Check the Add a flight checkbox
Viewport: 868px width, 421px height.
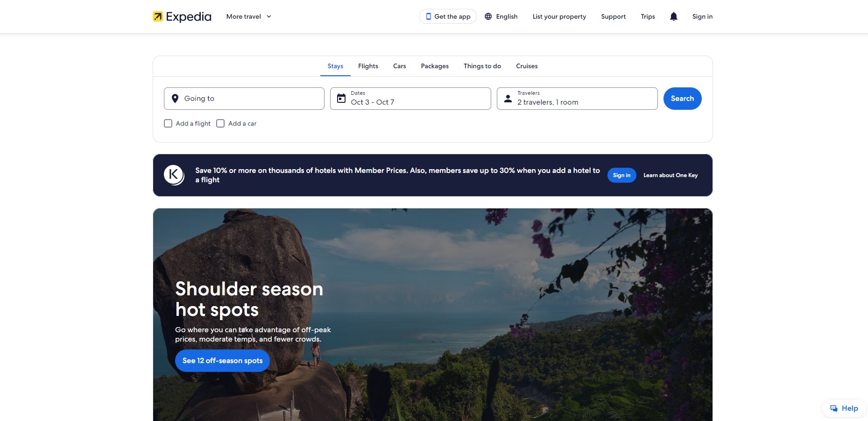pos(168,123)
